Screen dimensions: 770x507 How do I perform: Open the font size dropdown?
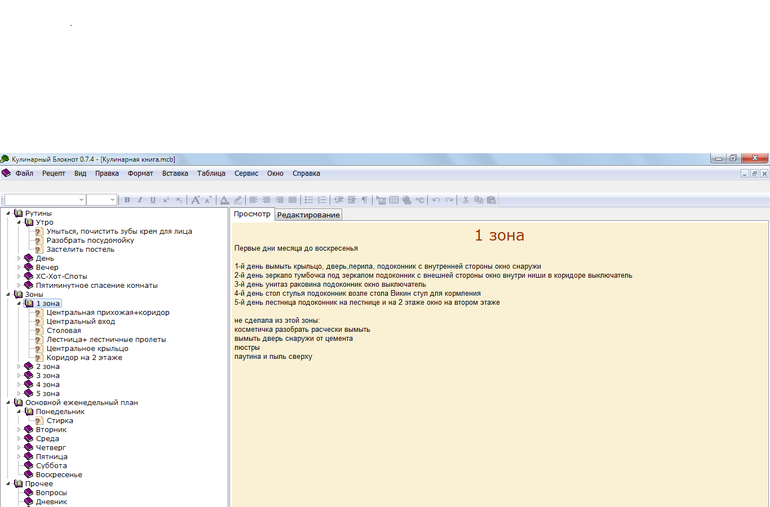pos(102,200)
